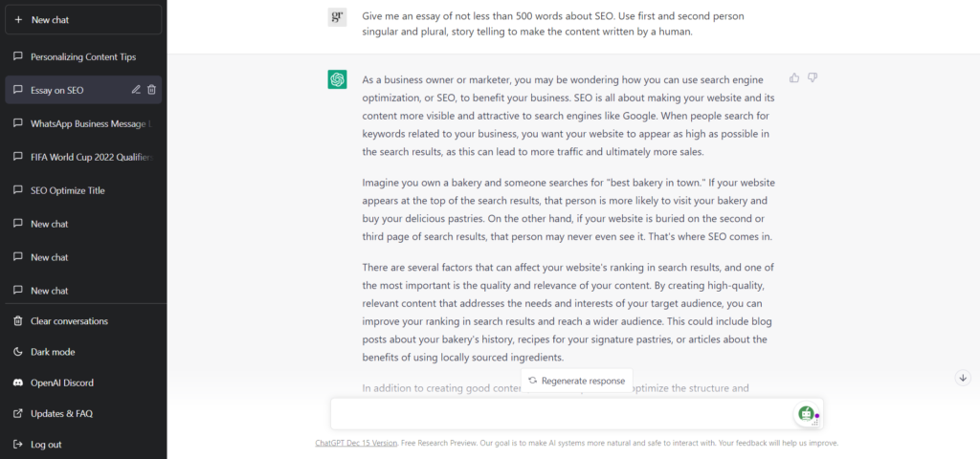This screenshot has height=459, width=980.
Task: Start a New chat from the top button
Action: (x=83, y=19)
